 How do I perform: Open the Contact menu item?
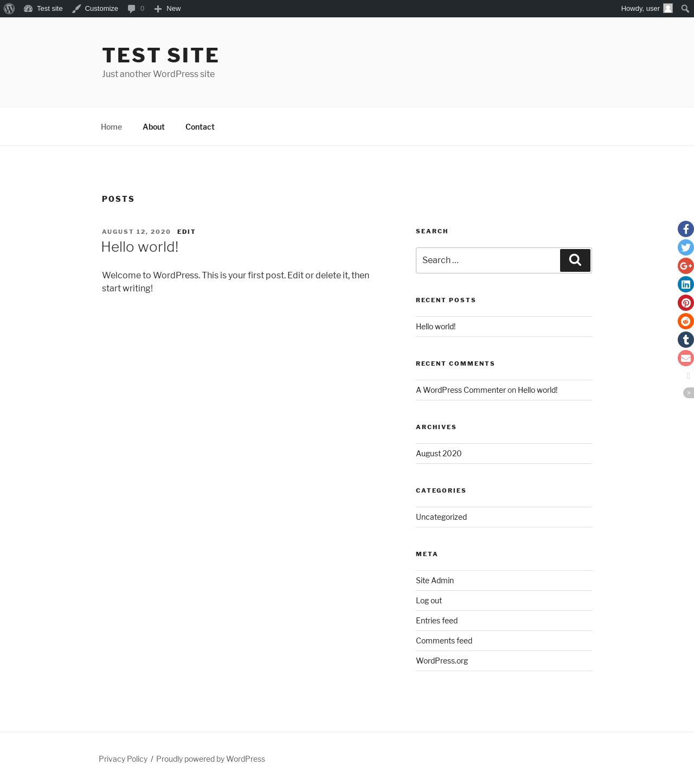(200, 127)
